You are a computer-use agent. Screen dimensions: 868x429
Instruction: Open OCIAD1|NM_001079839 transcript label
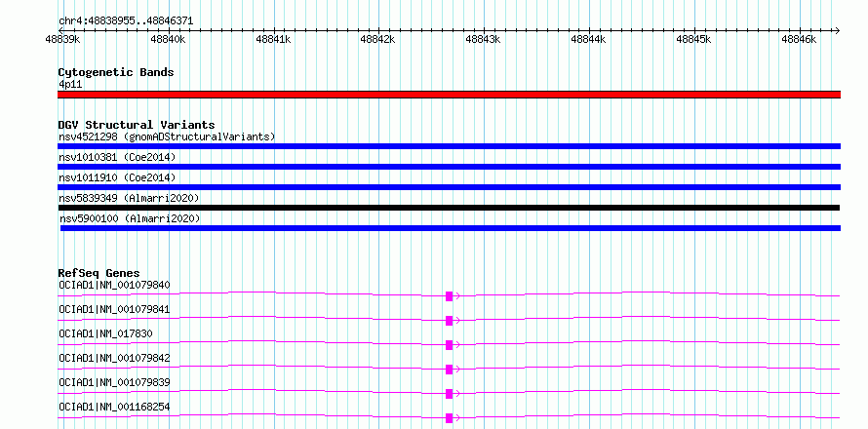[x=114, y=382]
